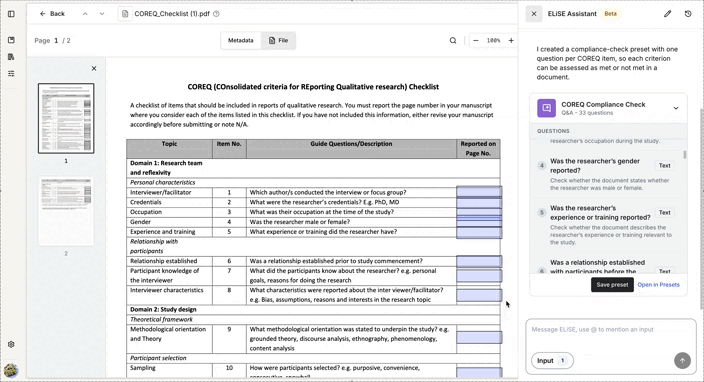Click the QUESTIONS section header
The width and height of the screenshot is (704, 382).
(553, 131)
